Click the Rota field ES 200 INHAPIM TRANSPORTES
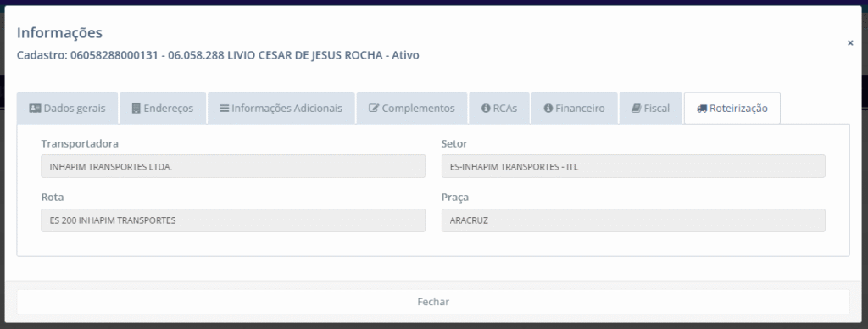The width and height of the screenshot is (868, 329). click(x=233, y=220)
